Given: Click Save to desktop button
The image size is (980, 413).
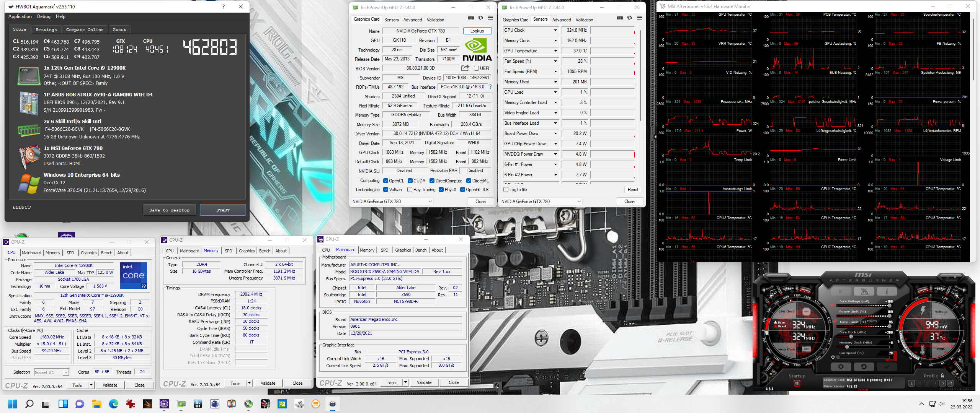Looking at the screenshot, I should tap(169, 210).
